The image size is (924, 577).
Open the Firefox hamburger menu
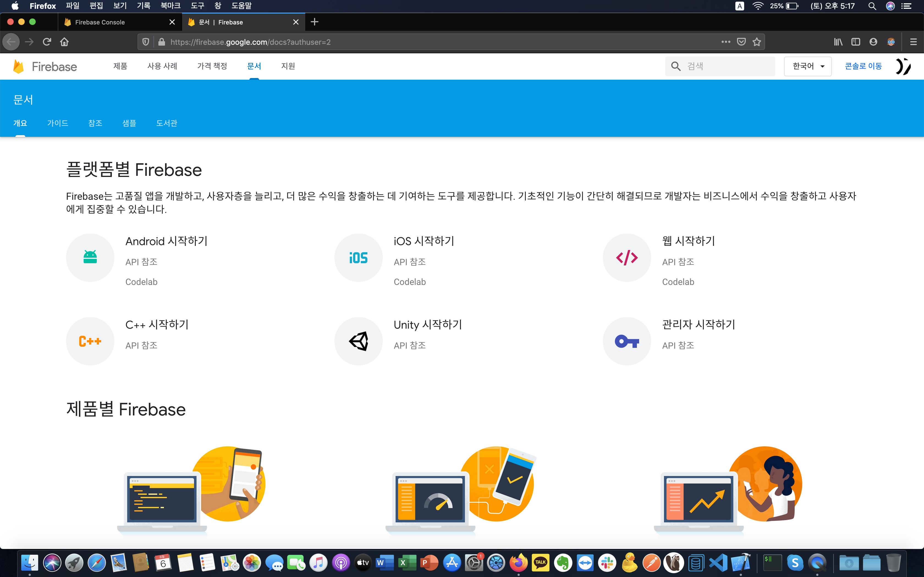913,42
